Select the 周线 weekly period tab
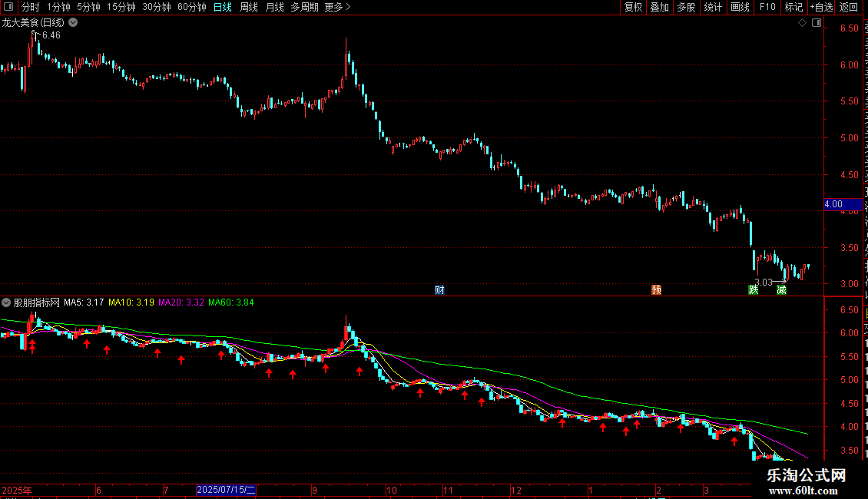 (249, 7)
